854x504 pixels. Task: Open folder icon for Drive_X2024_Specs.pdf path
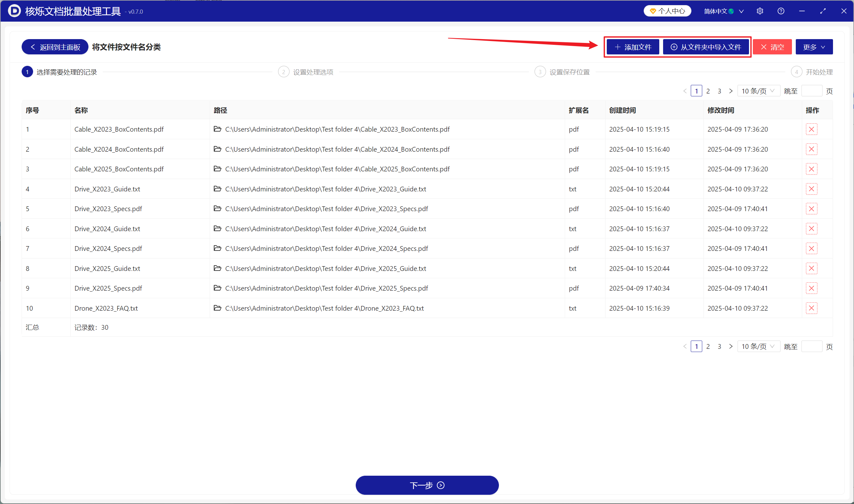(218, 248)
